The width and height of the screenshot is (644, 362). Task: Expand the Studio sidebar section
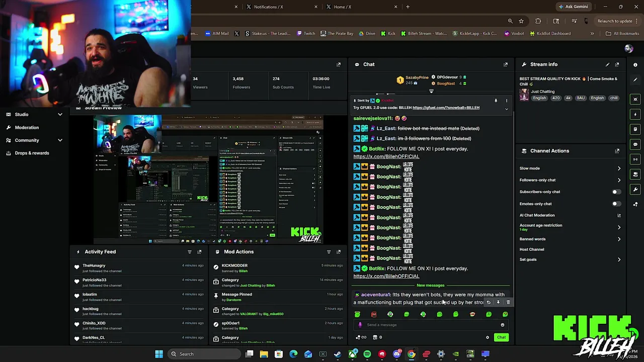[x=60, y=115]
